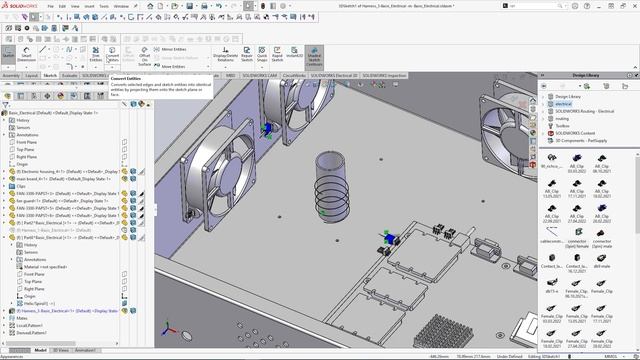This screenshot has height=360, width=640.
Task: Select the Line sketch tool
Action: pyautogui.click(x=42, y=49)
